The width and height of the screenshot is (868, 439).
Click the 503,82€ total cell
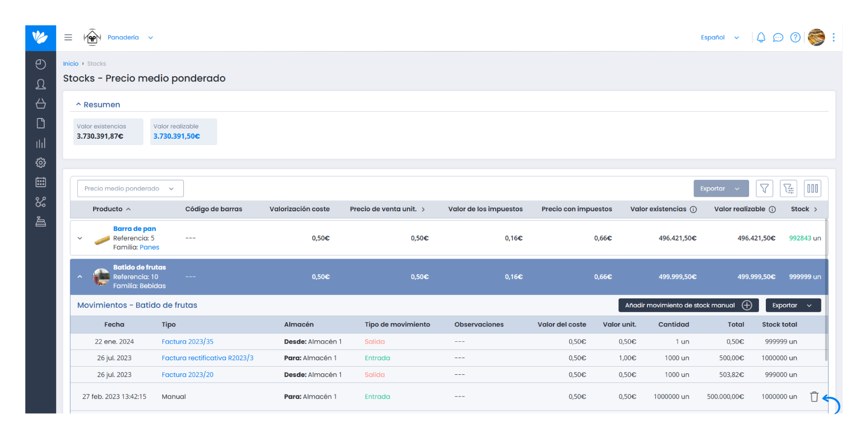[x=731, y=375]
